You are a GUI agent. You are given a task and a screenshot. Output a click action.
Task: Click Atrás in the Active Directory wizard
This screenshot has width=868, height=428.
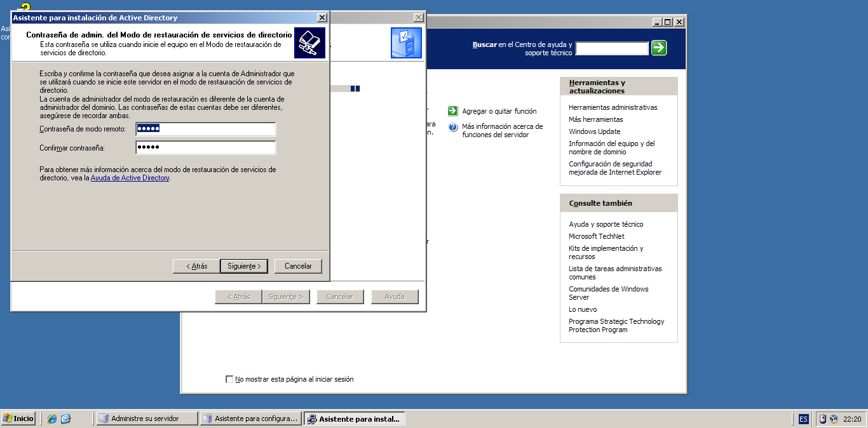tap(196, 266)
